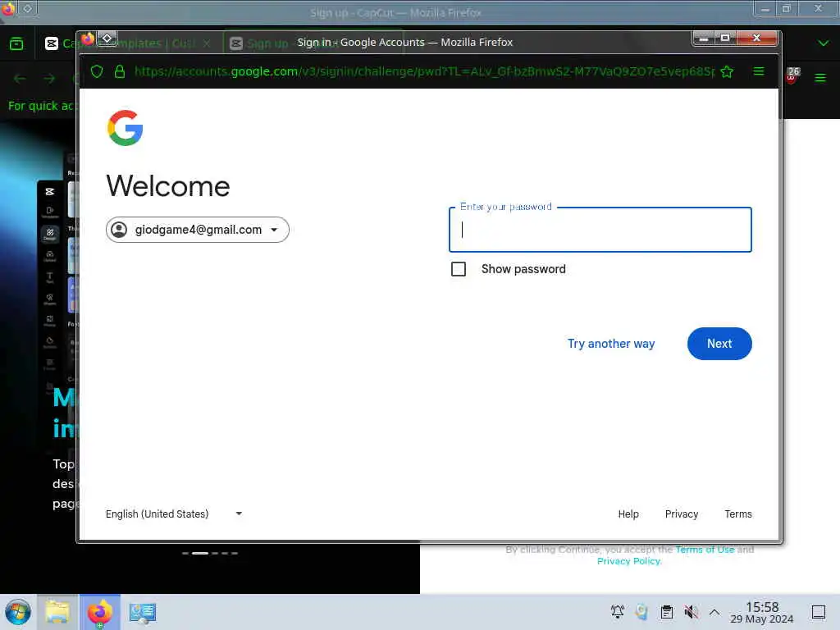Open the extension icon with the 26 badge
The height and width of the screenshot is (630, 840).
coord(792,75)
